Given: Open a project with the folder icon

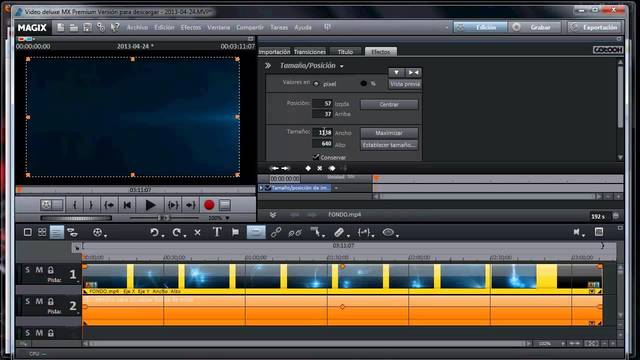Looking at the screenshot, I should tap(73, 27).
